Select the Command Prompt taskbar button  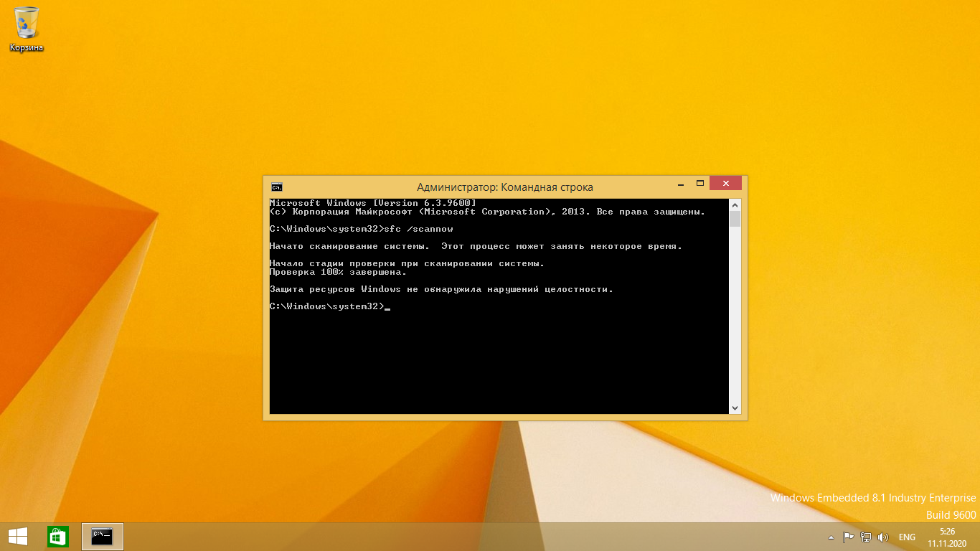coord(103,537)
